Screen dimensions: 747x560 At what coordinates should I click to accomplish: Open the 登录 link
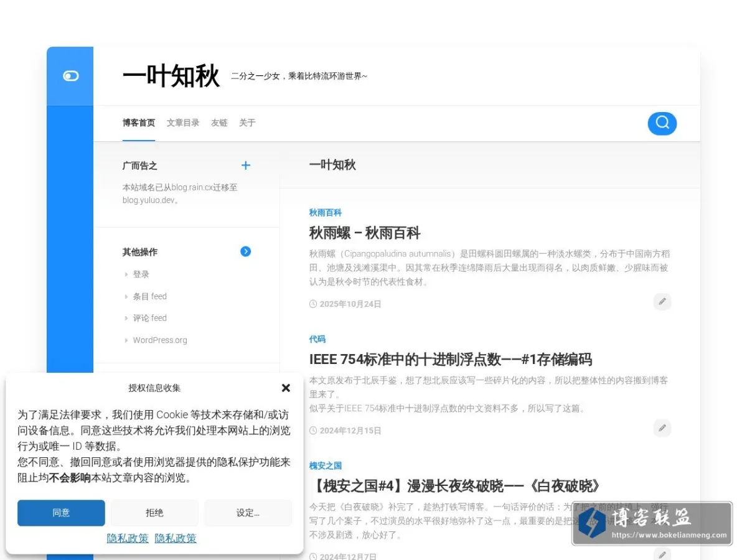click(141, 274)
